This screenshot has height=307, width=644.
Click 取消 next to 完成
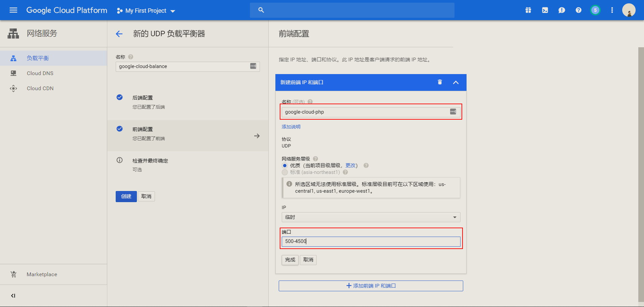coord(308,260)
